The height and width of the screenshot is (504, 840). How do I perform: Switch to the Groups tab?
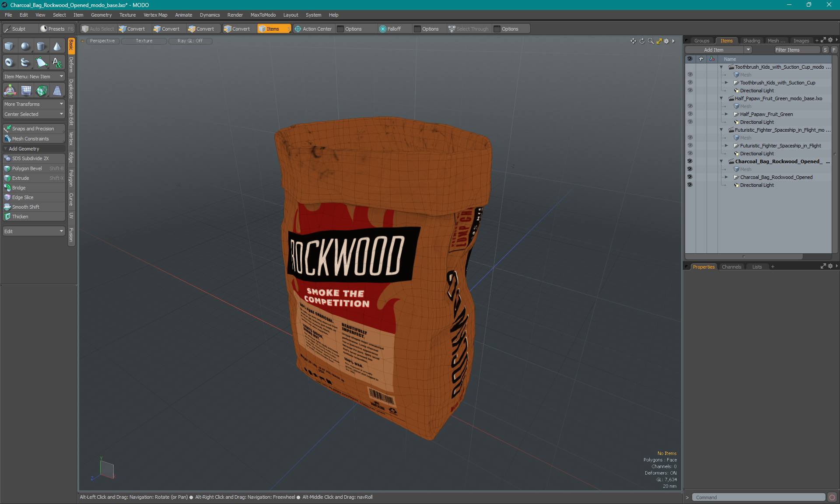click(702, 41)
